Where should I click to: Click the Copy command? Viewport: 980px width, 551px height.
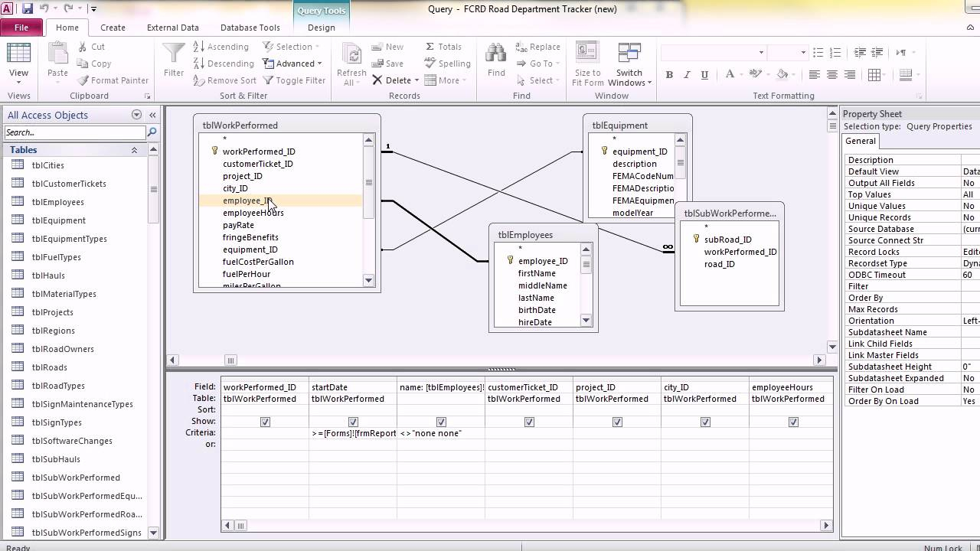pyautogui.click(x=94, y=64)
